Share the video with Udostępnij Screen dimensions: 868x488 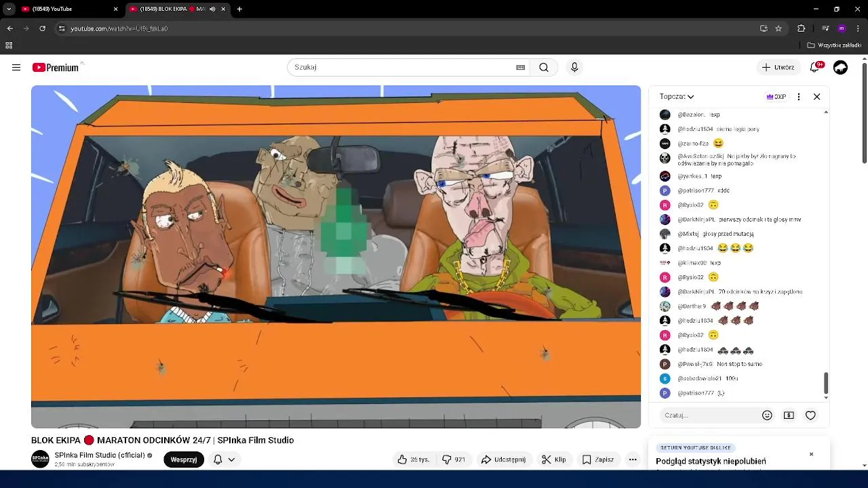(504, 460)
